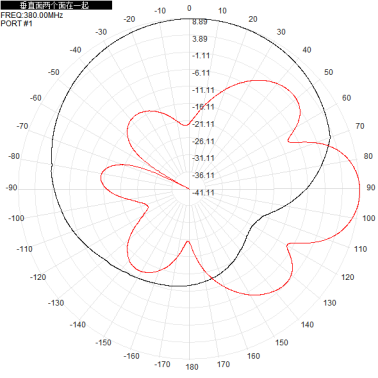Click the -90 degree angle label

[11, 187]
